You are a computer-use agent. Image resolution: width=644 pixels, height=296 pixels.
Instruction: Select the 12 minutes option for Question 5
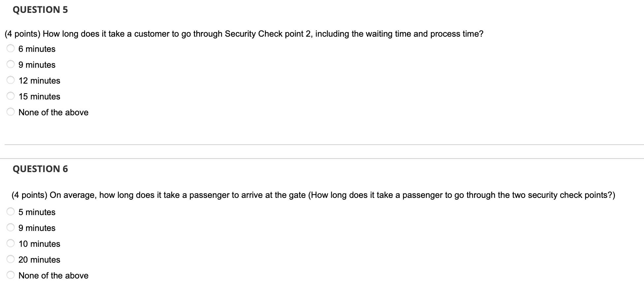(x=11, y=80)
